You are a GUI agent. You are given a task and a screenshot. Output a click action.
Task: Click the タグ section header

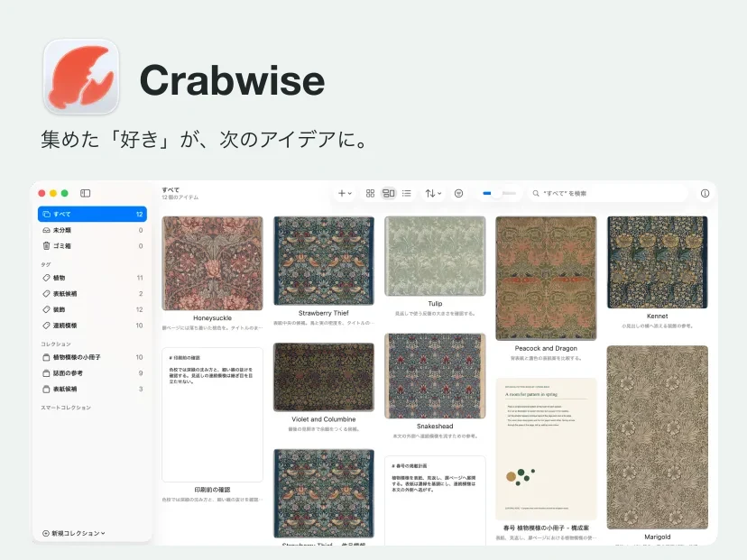point(46,264)
